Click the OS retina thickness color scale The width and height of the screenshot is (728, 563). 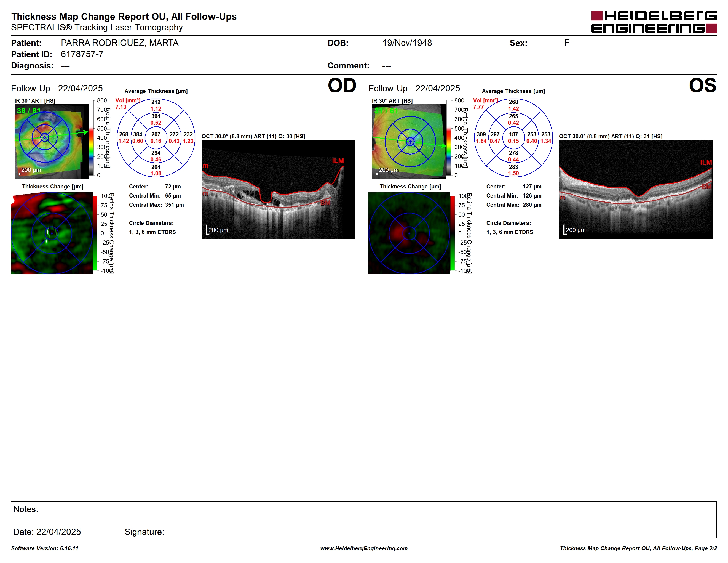[449, 138]
